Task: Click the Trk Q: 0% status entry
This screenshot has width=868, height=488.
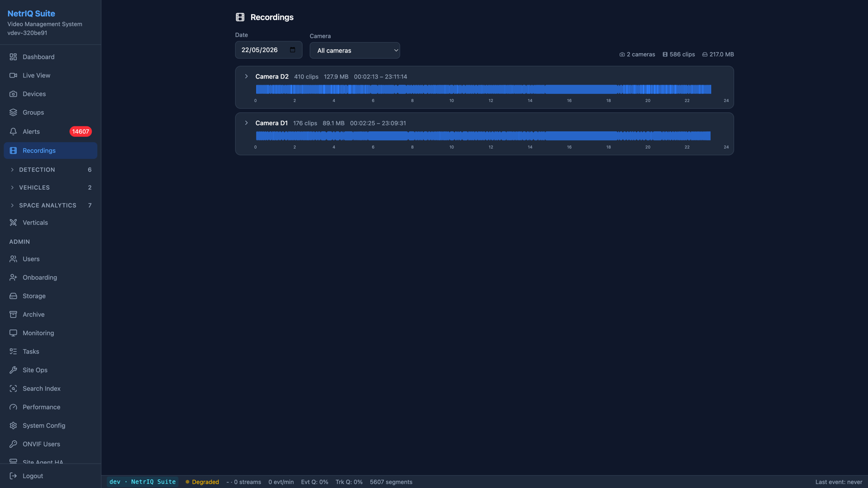Action: (x=349, y=482)
